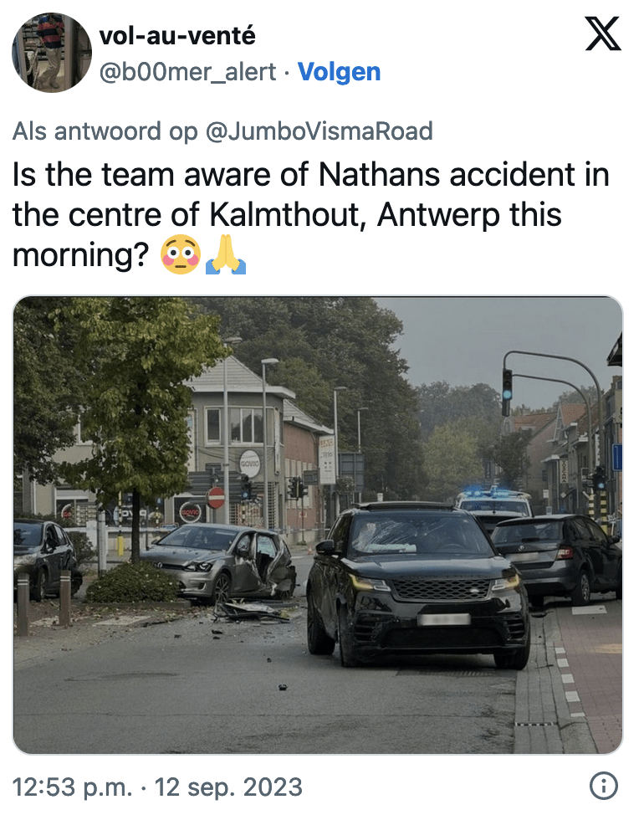Click the round Govic sign on building
The height and width of the screenshot is (815, 644).
(x=250, y=463)
